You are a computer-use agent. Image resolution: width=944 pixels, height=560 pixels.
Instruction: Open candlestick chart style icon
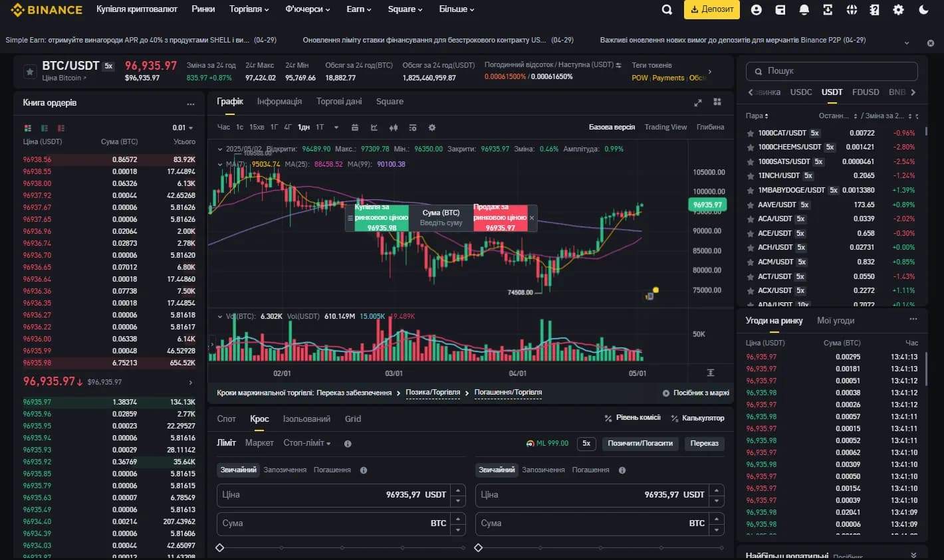394,127
